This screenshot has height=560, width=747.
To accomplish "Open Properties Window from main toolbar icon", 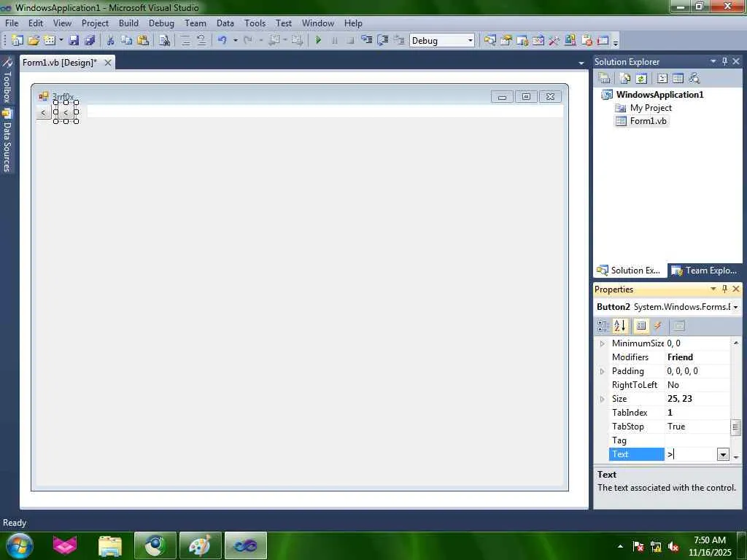I will [x=506, y=41].
